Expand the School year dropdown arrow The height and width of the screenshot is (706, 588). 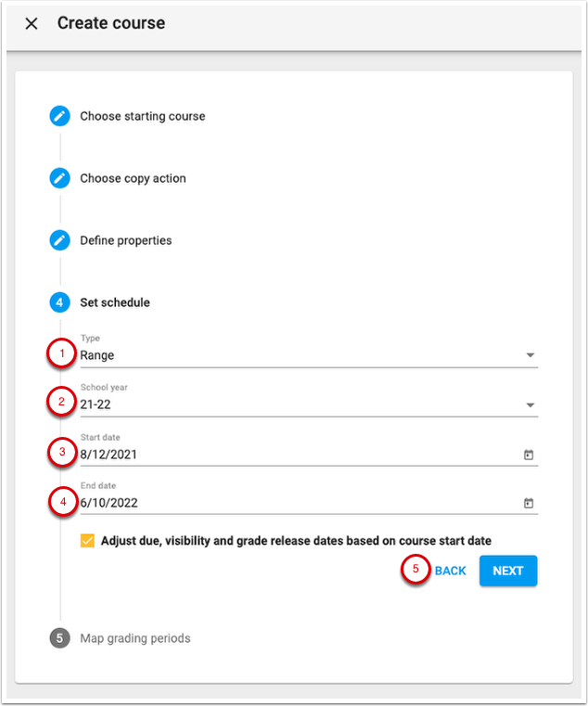(x=530, y=404)
